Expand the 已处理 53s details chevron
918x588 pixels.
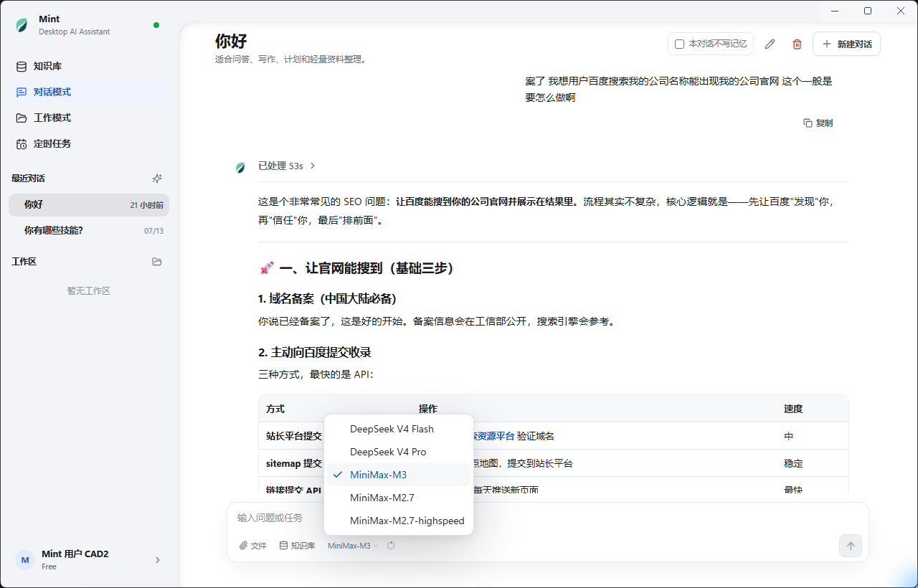(313, 166)
